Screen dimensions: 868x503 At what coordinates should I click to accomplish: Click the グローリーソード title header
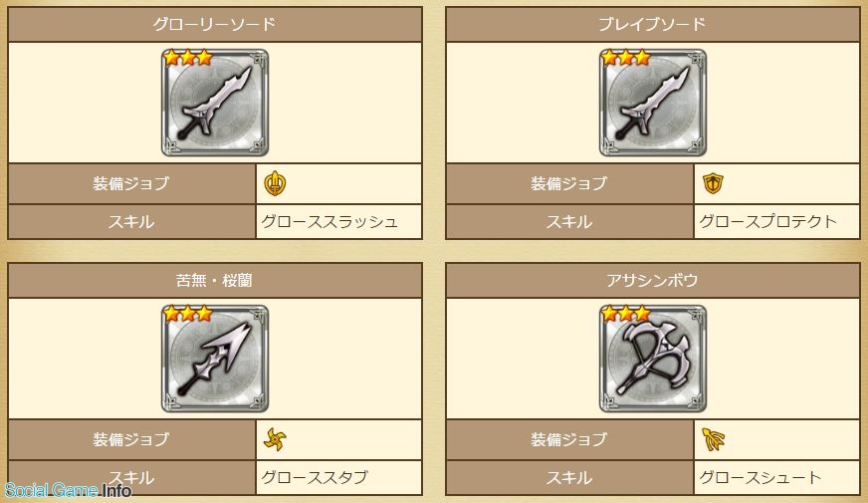pyautogui.click(x=215, y=24)
